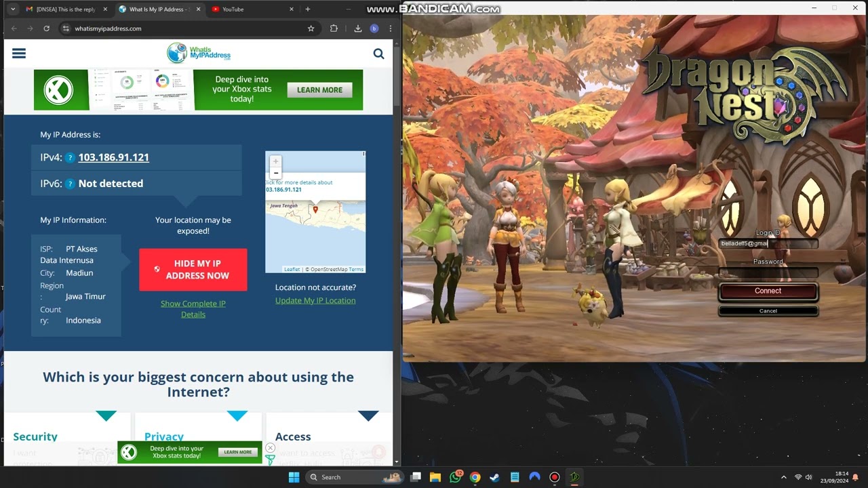This screenshot has height=488, width=868.
Task: Click LEARN MORE on top Xbox ad
Action: pos(319,89)
